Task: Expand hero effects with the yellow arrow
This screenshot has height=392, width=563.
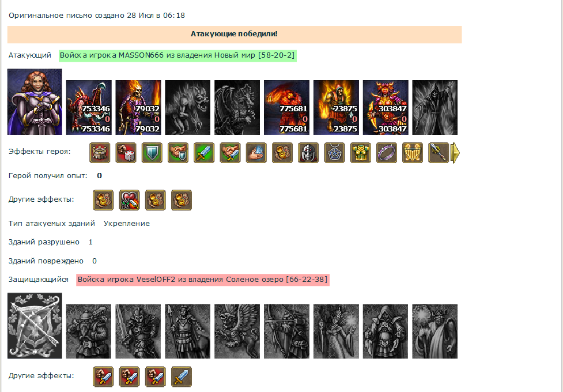Action: pos(455,153)
